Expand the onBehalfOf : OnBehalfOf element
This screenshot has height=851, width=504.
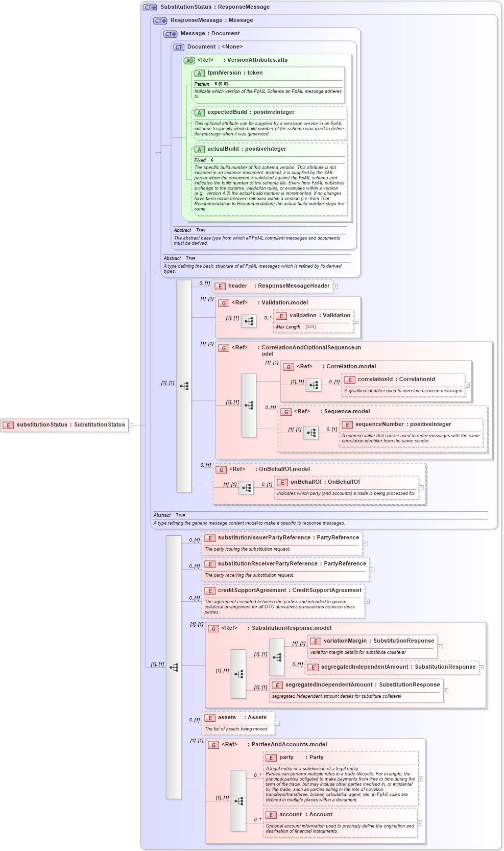click(421, 488)
